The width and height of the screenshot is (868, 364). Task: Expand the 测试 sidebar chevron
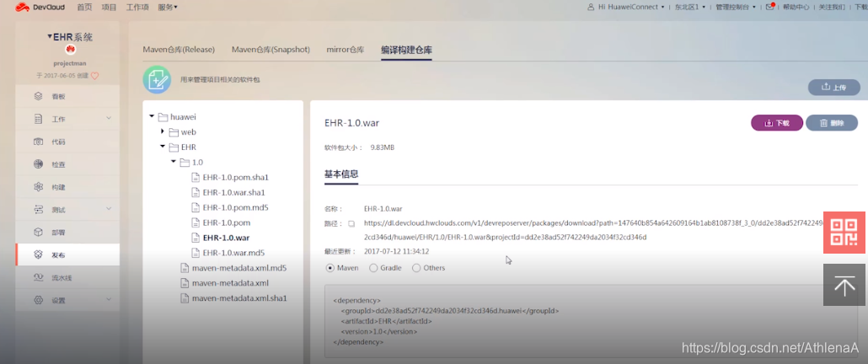pos(109,209)
